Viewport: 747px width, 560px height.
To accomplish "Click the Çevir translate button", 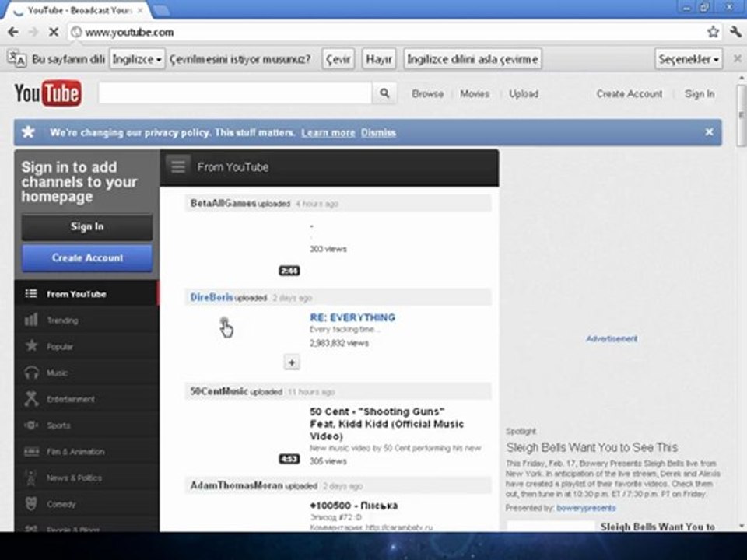I will [338, 59].
